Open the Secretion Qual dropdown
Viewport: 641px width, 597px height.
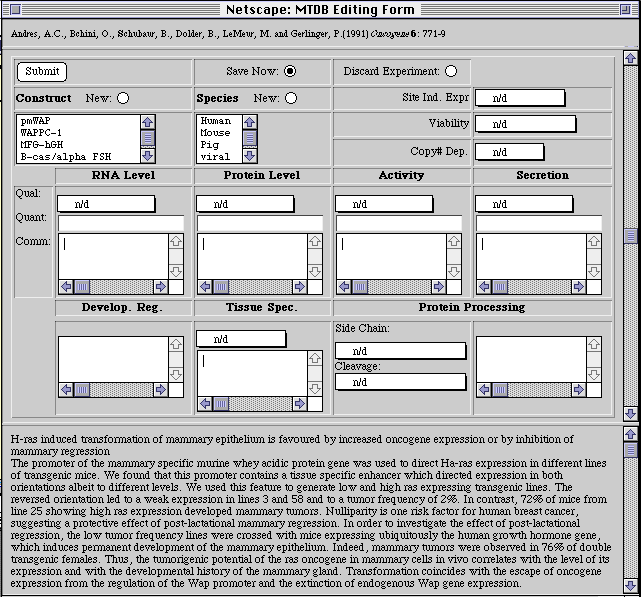(524, 204)
